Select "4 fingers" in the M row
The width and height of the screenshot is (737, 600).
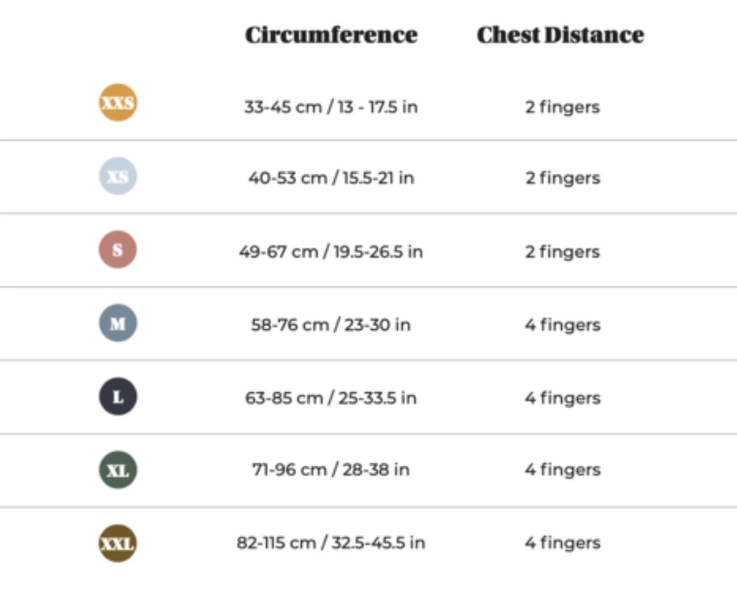pos(562,324)
